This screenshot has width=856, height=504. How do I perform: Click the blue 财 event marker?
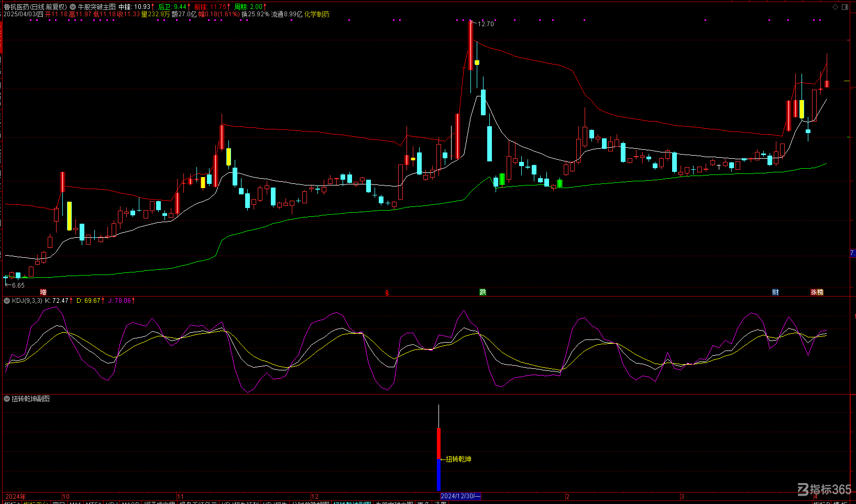775,292
